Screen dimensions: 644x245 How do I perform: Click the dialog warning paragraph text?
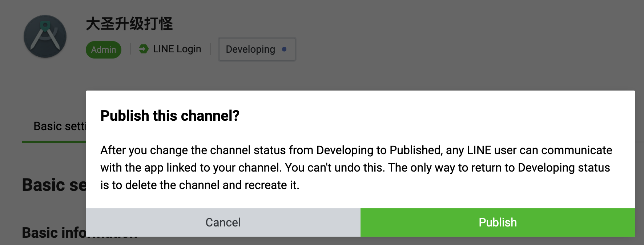coord(356,168)
